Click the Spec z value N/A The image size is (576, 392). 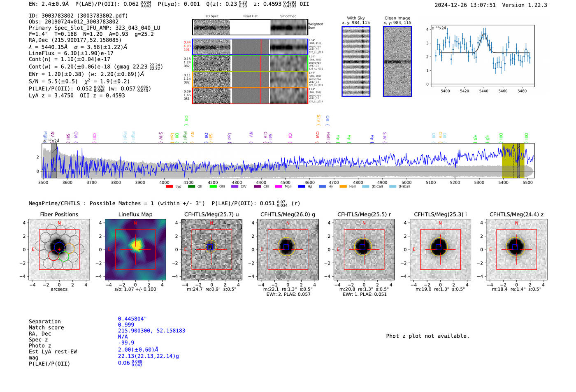(x=123, y=337)
